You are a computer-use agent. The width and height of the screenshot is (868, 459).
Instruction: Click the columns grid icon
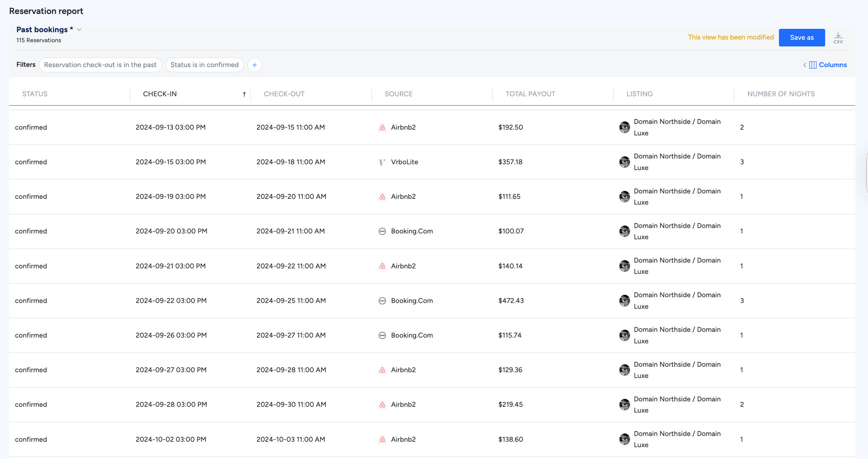813,65
